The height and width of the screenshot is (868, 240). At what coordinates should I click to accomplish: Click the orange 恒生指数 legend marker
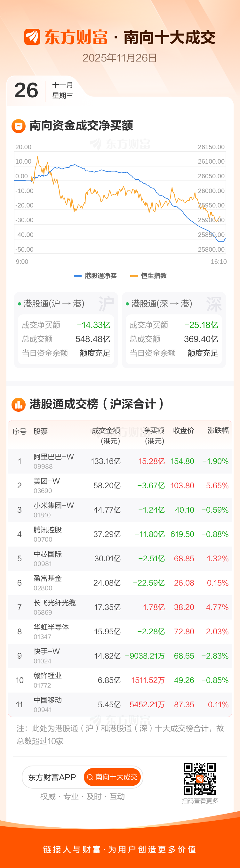[x=134, y=276]
